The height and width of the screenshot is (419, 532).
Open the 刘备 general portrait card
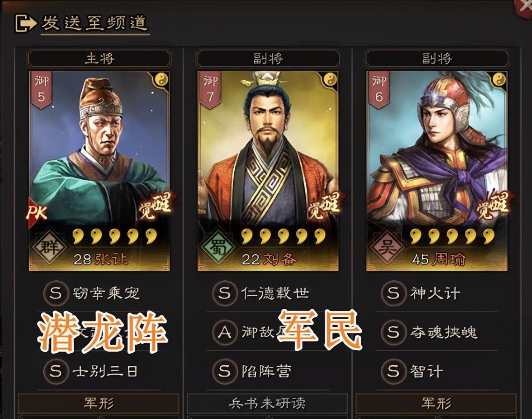(268, 170)
